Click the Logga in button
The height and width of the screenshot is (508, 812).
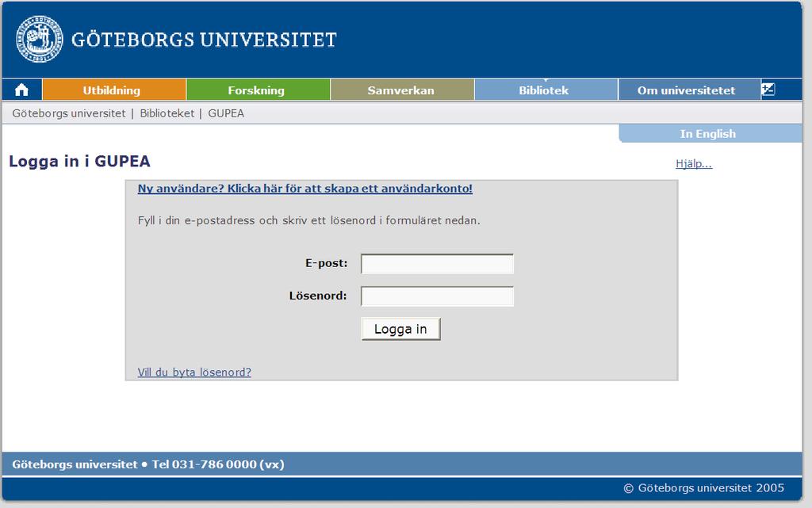[400, 329]
